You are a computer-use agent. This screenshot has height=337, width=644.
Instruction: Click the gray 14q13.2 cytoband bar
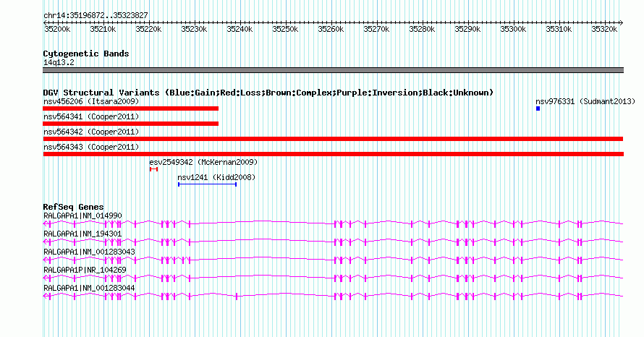coord(333,70)
